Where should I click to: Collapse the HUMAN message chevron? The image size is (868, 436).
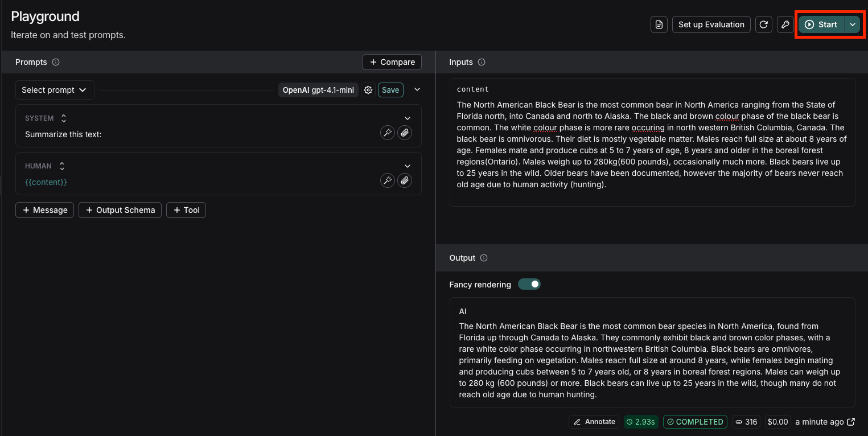coord(408,166)
